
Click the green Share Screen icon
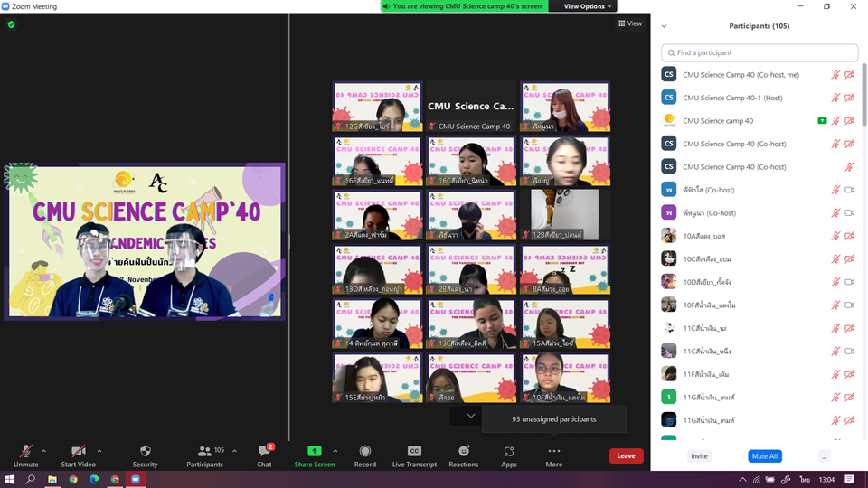tap(314, 451)
